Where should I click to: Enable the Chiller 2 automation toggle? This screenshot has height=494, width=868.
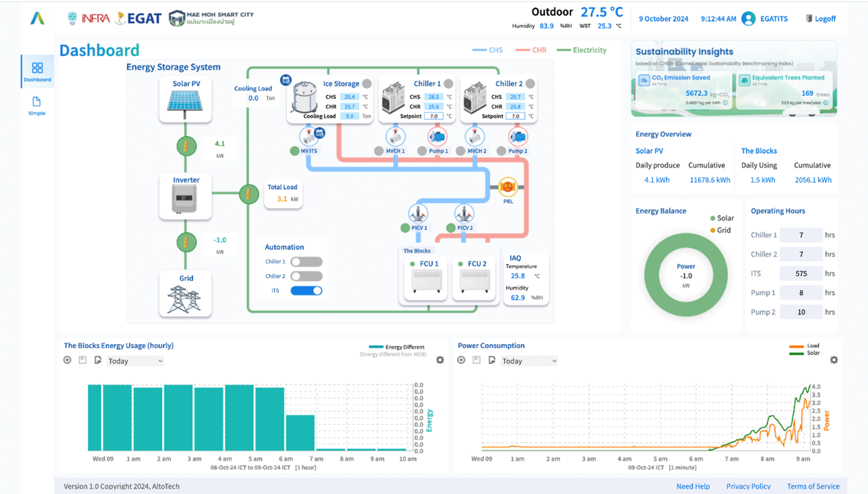[x=306, y=276]
